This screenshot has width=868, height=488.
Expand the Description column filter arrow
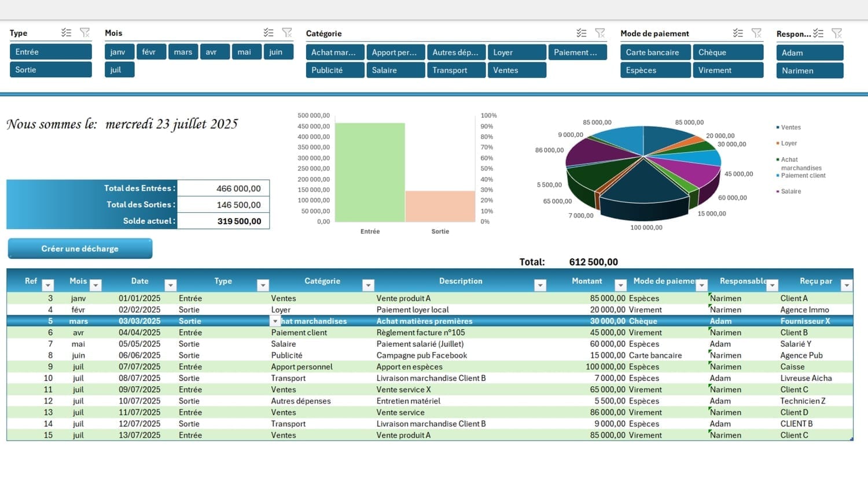coord(540,285)
